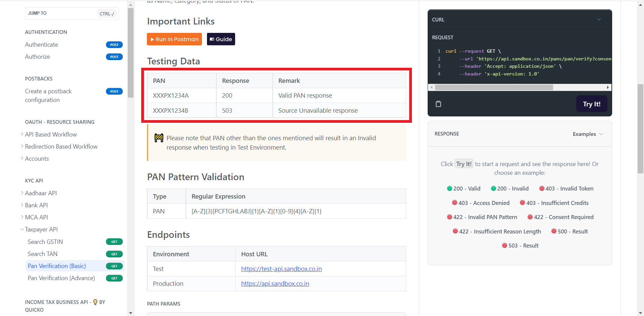Click the warning construction icon in note
Screen dimensions: 644x316
159,138
